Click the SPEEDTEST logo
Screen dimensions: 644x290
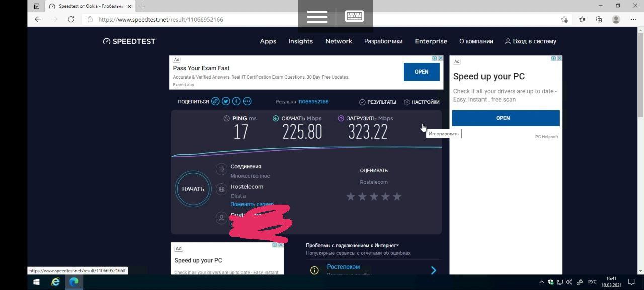pyautogui.click(x=129, y=41)
